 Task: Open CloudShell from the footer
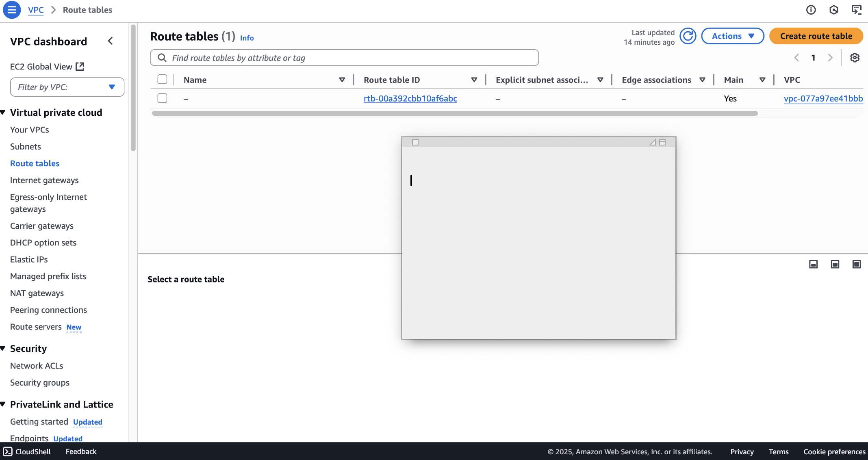[x=27, y=451]
